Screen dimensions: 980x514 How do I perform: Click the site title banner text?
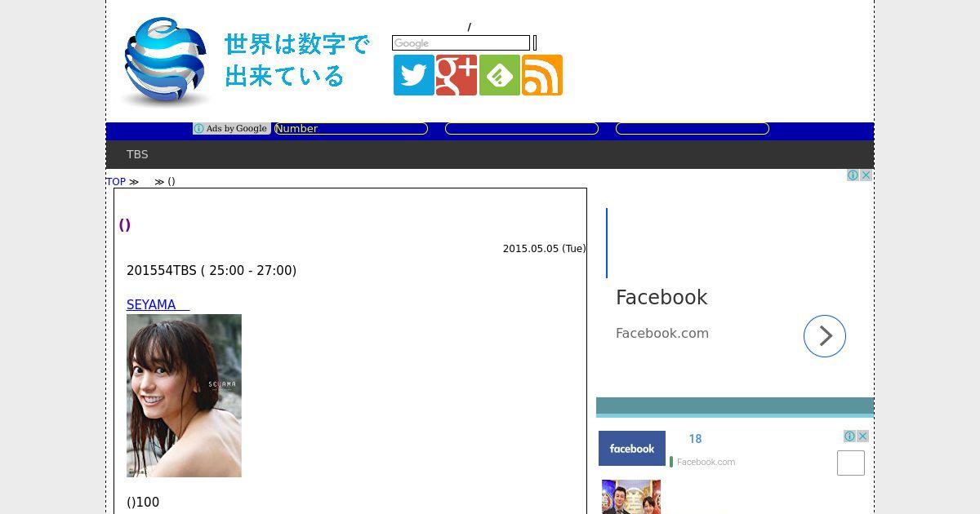pos(297,60)
